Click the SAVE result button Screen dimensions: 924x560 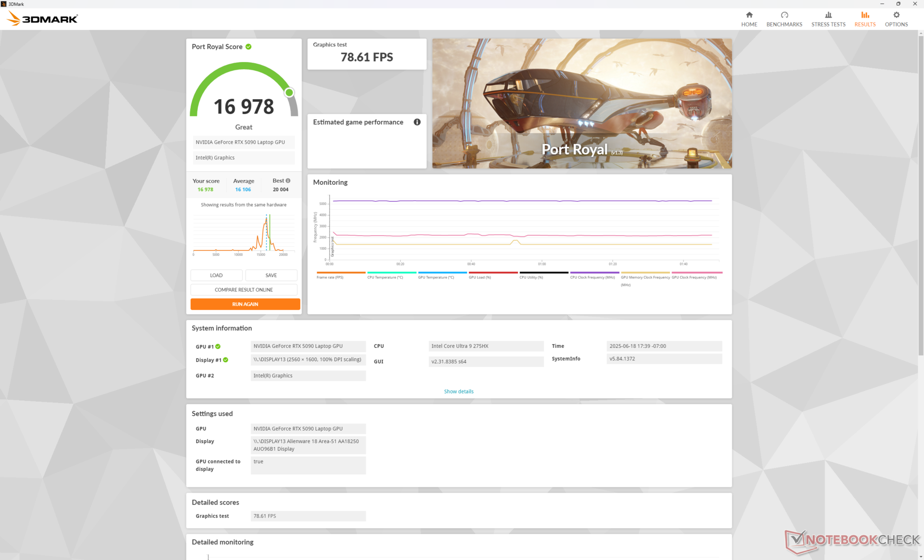[271, 275]
